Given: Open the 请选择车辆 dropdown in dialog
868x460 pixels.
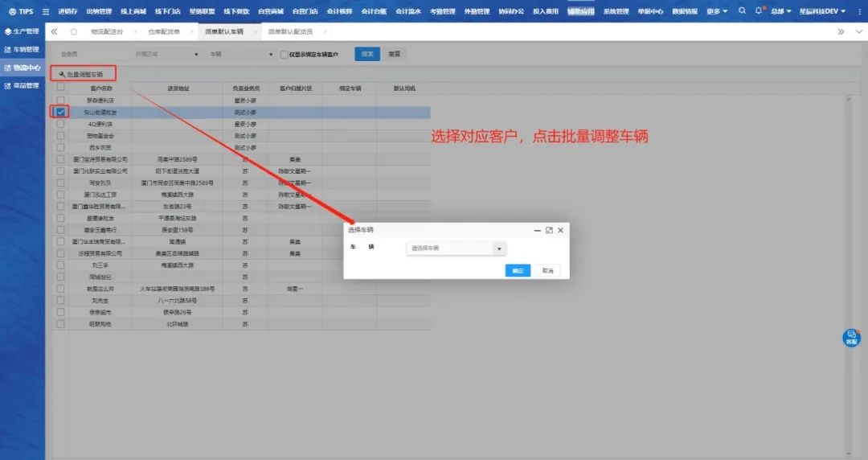Looking at the screenshot, I should coord(457,248).
